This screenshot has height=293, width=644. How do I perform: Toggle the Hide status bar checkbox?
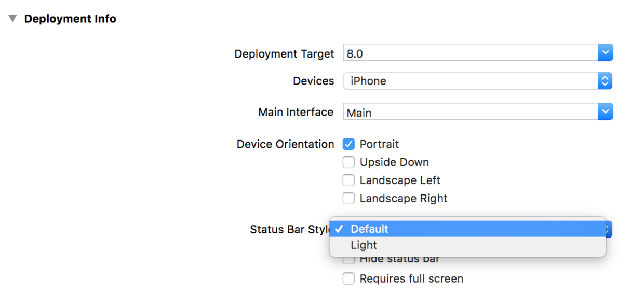tap(348, 259)
